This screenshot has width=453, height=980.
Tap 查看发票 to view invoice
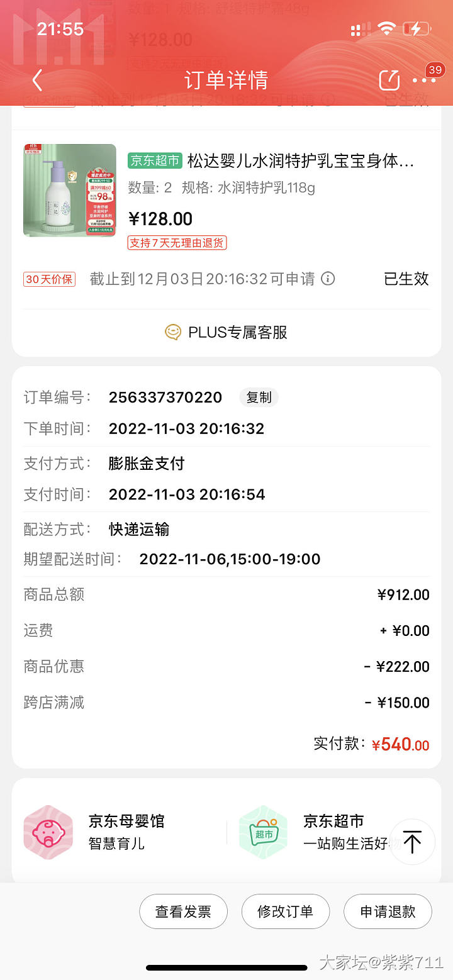coord(183,911)
